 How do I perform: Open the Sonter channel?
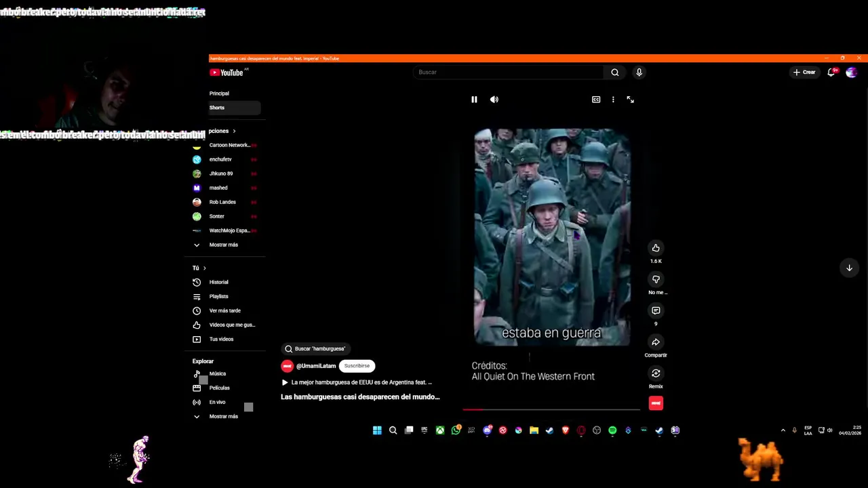[217, 216]
